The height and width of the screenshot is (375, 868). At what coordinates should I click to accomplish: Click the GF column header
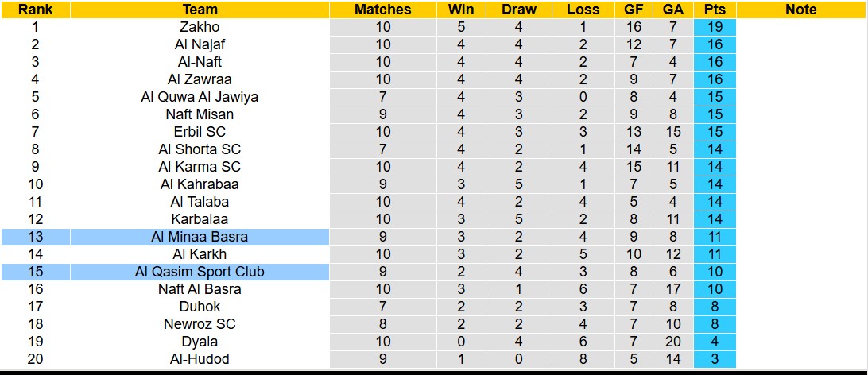634,10
